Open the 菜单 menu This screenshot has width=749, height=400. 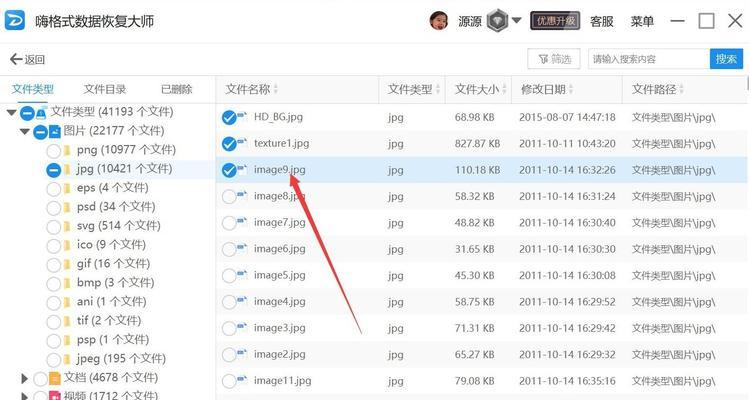click(642, 21)
